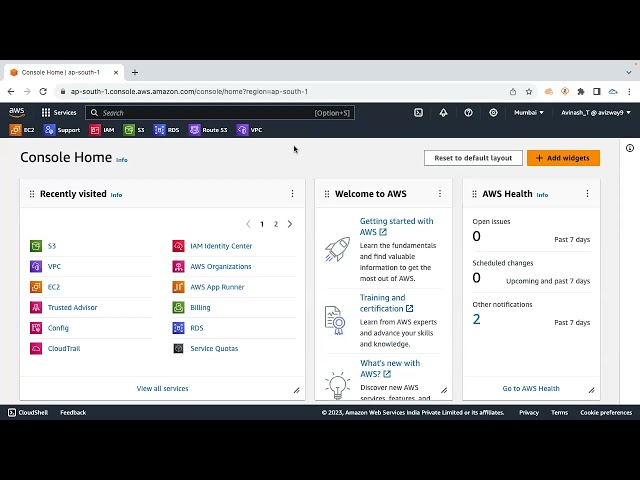Open Terms link in footer

click(560, 413)
